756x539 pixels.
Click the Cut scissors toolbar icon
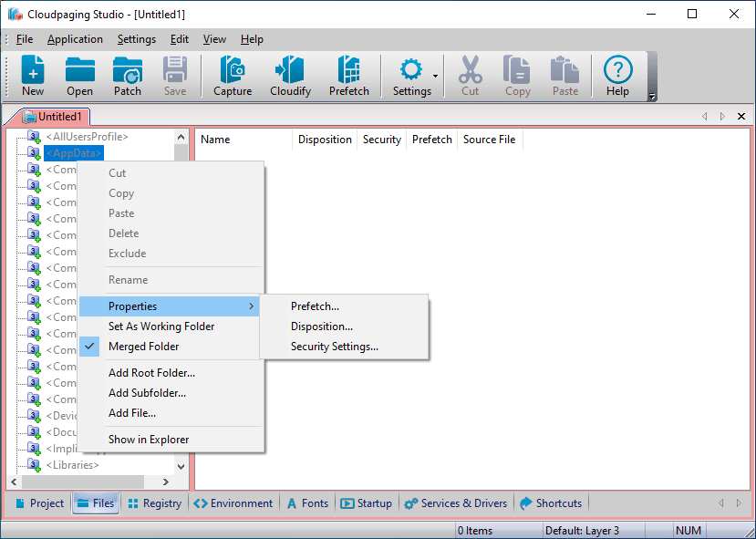(470, 77)
